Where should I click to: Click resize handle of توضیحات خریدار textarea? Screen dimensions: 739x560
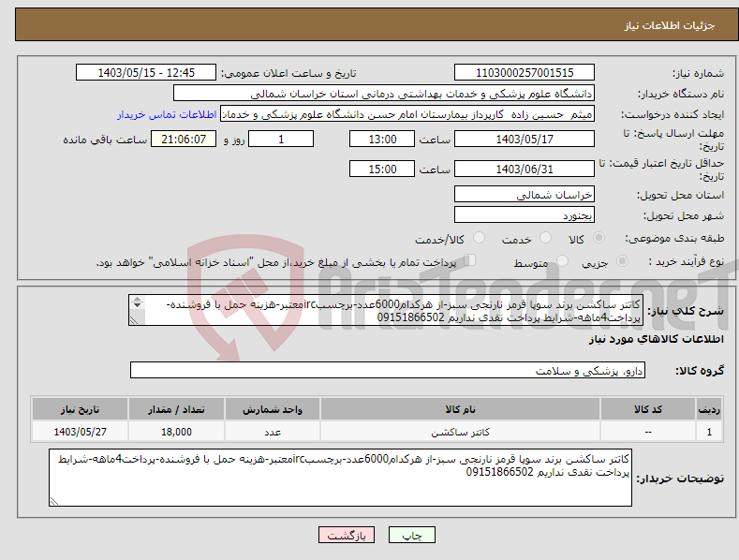[53, 502]
